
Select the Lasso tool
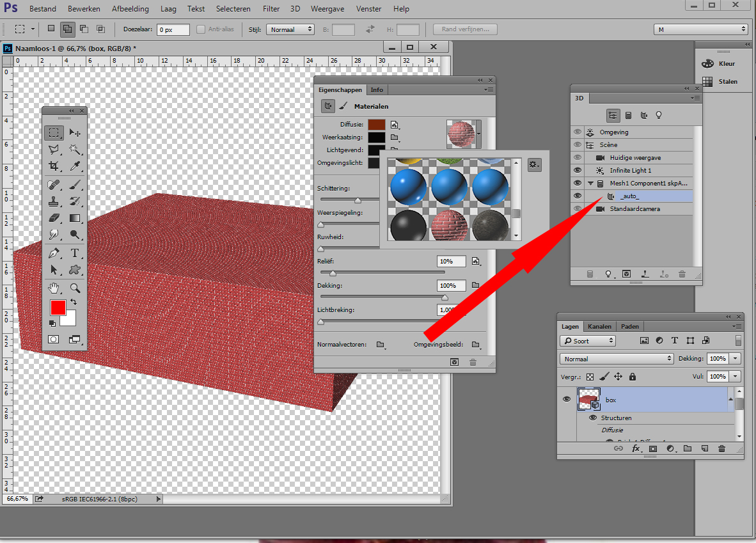click(x=54, y=149)
